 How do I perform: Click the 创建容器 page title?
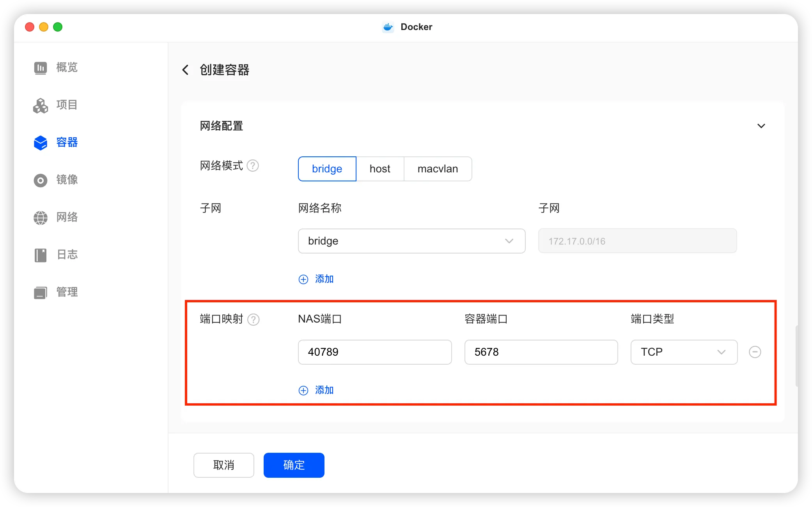pyautogui.click(x=225, y=70)
